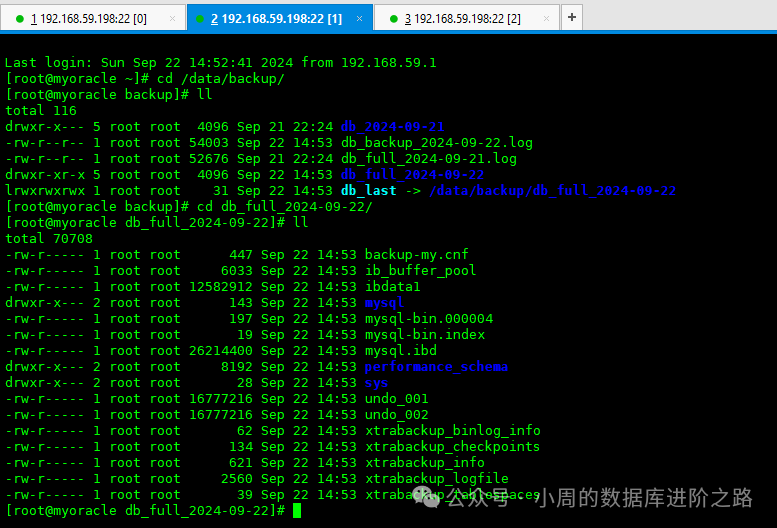Click symlink name db_last
Image resolution: width=777 pixels, height=528 pixels.
coord(369,190)
